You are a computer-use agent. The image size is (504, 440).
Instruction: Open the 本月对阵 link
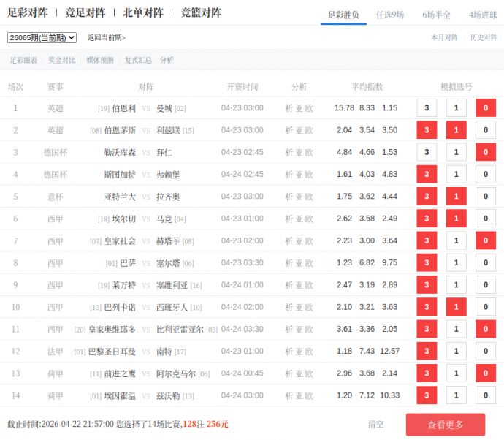444,37
